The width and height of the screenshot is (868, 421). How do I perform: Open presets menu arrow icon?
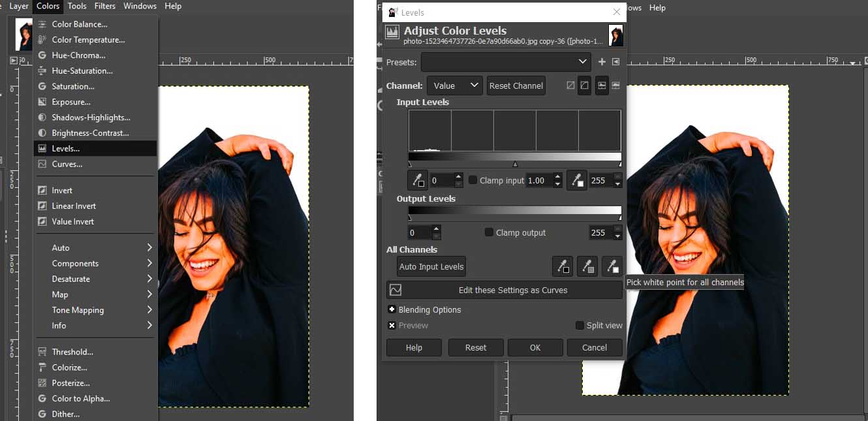(x=615, y=62)
